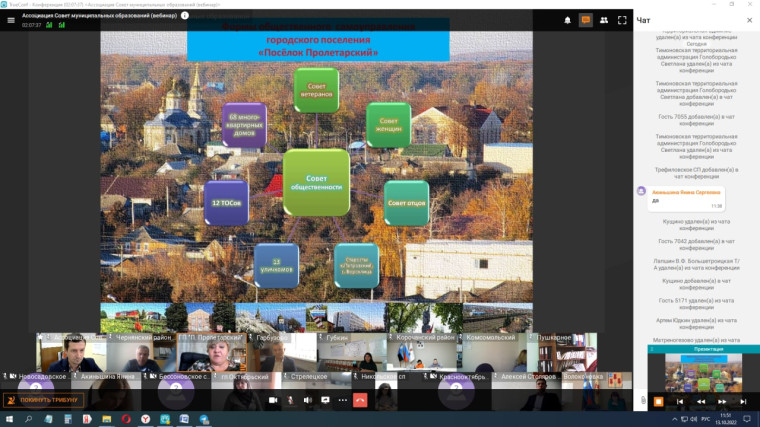760x427 pixels.
Task: Jump to the first presentation slide
Action: point(680,402)
